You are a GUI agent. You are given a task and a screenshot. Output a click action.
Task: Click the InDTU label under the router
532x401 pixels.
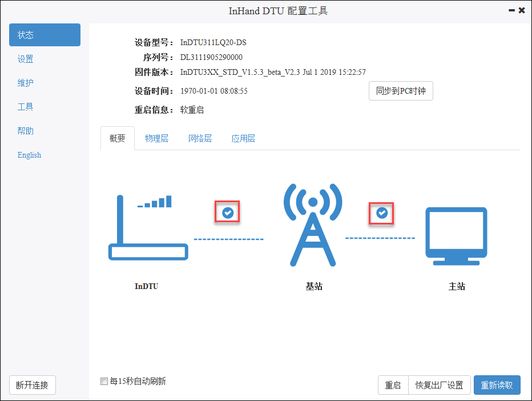click(x=147, y=286)
